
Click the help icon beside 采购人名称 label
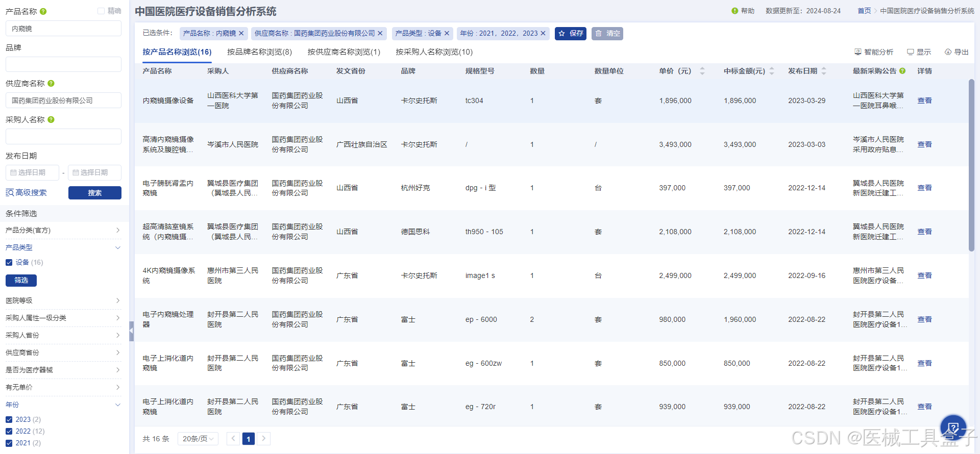(51, 119)
